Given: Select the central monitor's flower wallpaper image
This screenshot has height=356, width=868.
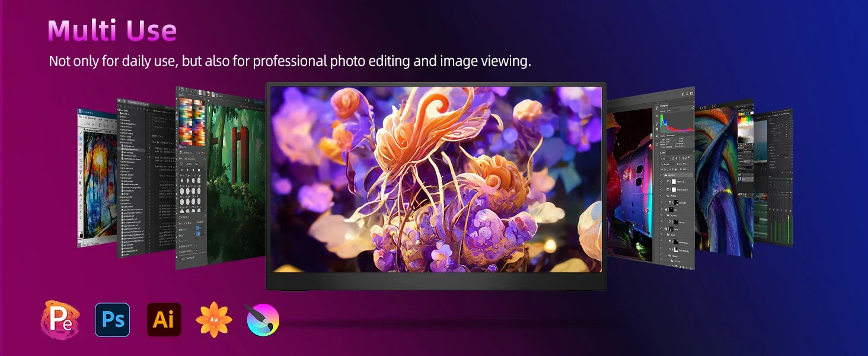Looking at the screenshot, I should [436, 180].
